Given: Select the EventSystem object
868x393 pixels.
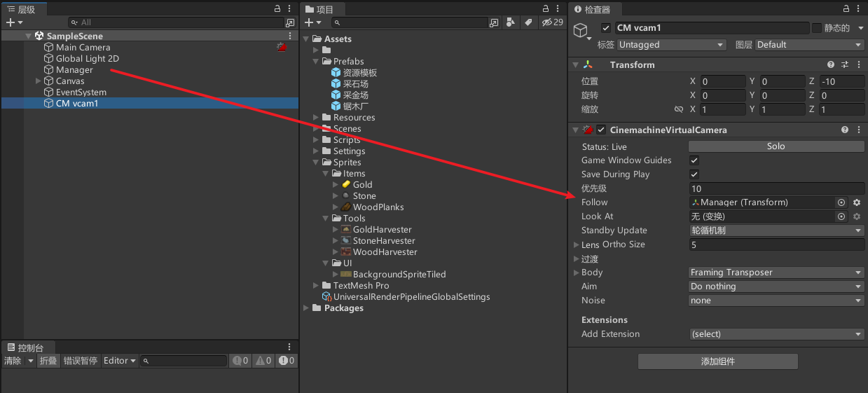Looking at the screenshot, I should [81, 92].
